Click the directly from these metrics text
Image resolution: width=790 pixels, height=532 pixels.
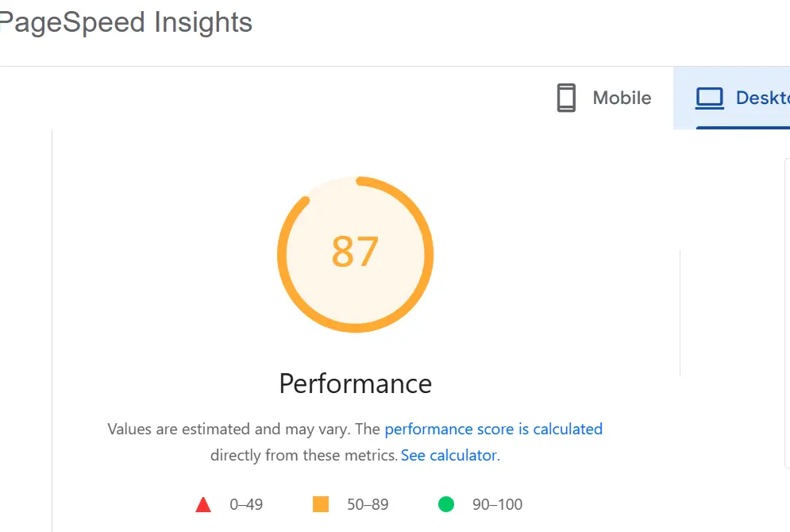304,455
